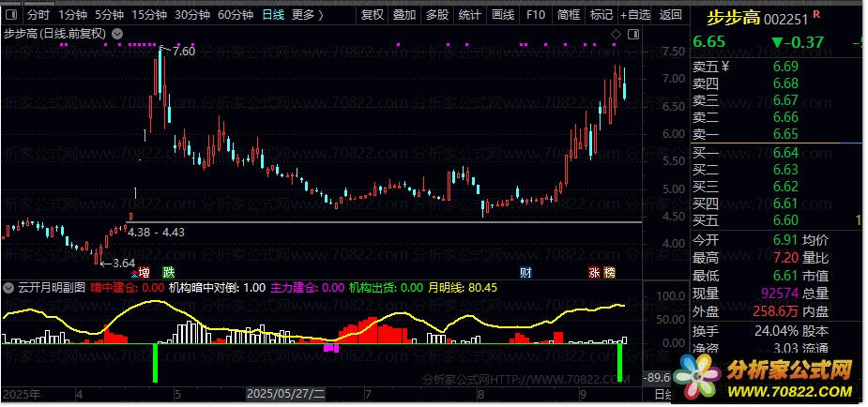This screenshot has width=868, height=407.
Task: Click the 榜 ranking marker icon
Action: 610,273
